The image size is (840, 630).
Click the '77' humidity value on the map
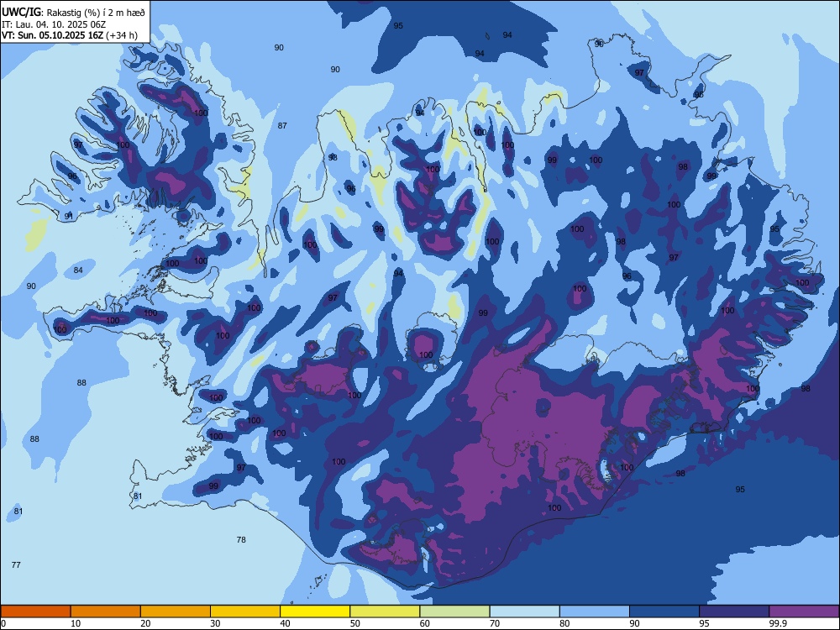16,564
